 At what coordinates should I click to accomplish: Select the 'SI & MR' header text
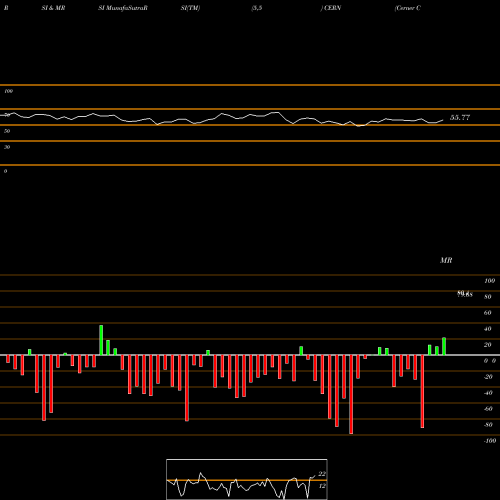[x=53, y=8]
